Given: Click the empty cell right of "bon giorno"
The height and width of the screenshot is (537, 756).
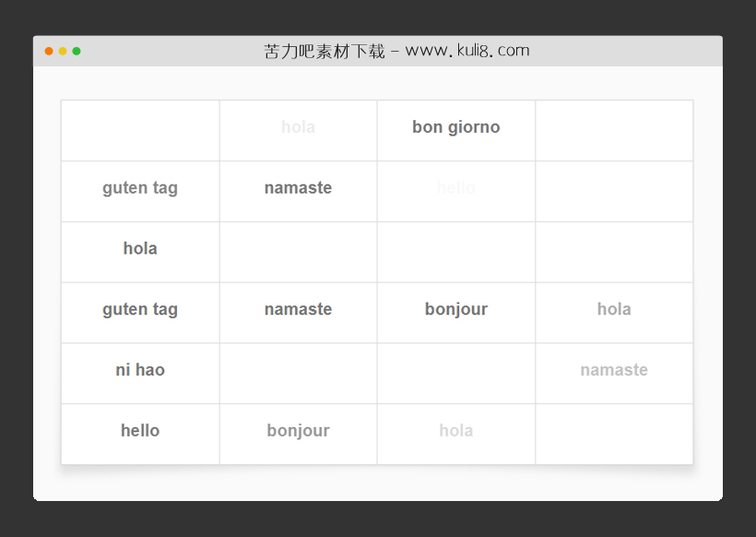Looking at the screenshot, I should click(x=614, y=130).
